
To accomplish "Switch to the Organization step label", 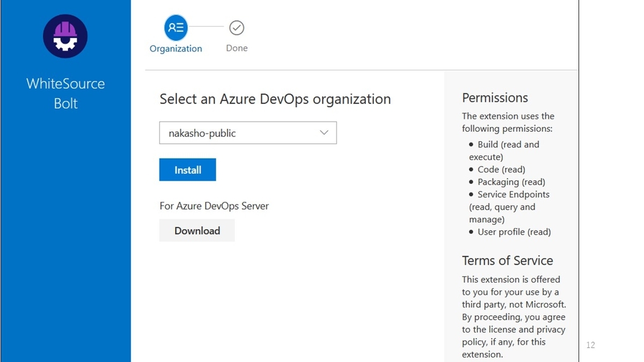I will pyautogui.click(x=176, y=49).
